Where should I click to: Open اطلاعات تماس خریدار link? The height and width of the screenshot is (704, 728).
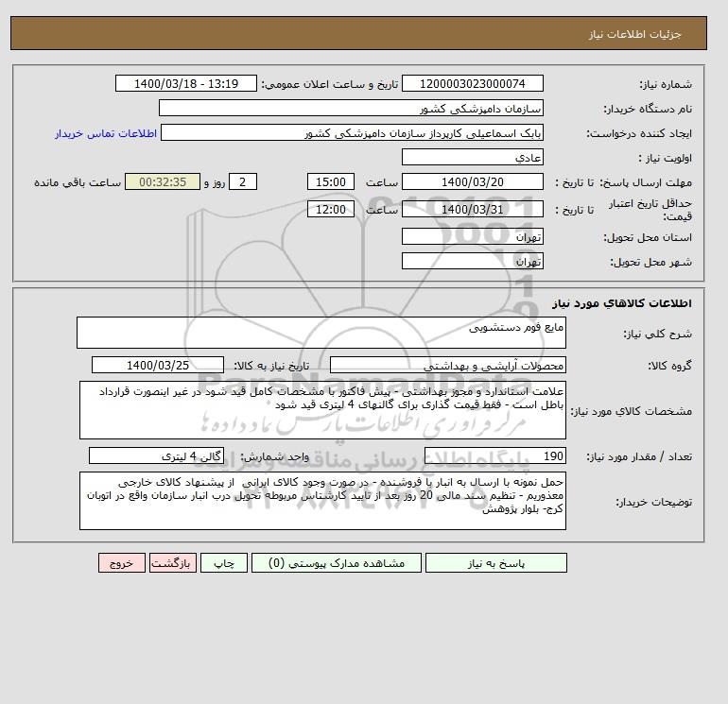tap(106, 133)
